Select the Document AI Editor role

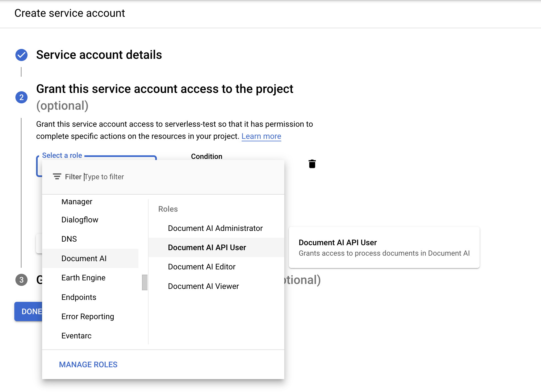(x=202, y=266)
